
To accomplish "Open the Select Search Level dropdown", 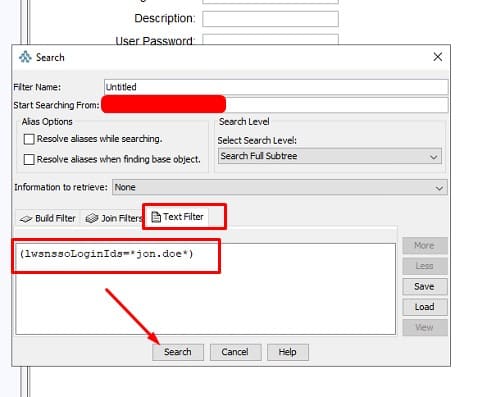I will pos(330,156).
